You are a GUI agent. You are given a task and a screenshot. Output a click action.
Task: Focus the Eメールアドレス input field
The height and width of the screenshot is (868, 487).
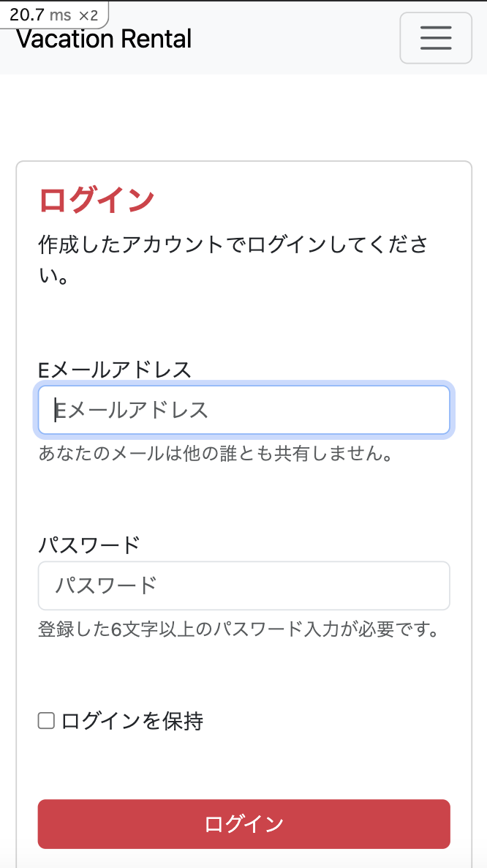click(243, 410)
